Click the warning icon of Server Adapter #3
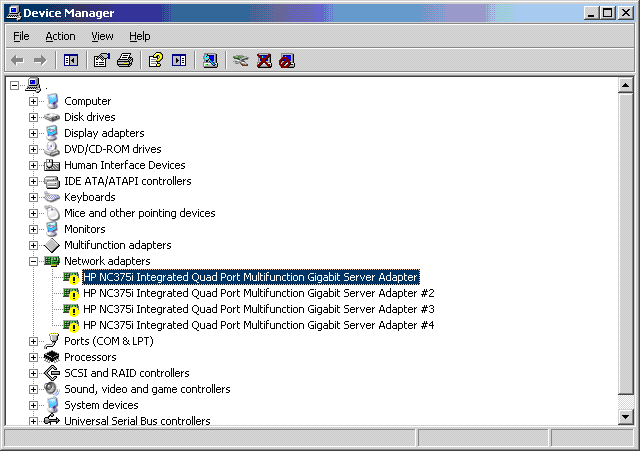The width and height of the screenshot is (640, 451). pyautogui.click(x=71, y=309)
